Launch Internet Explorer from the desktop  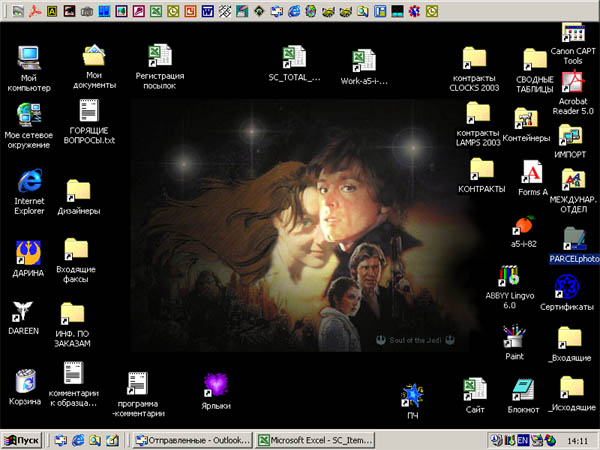(29, 181)
